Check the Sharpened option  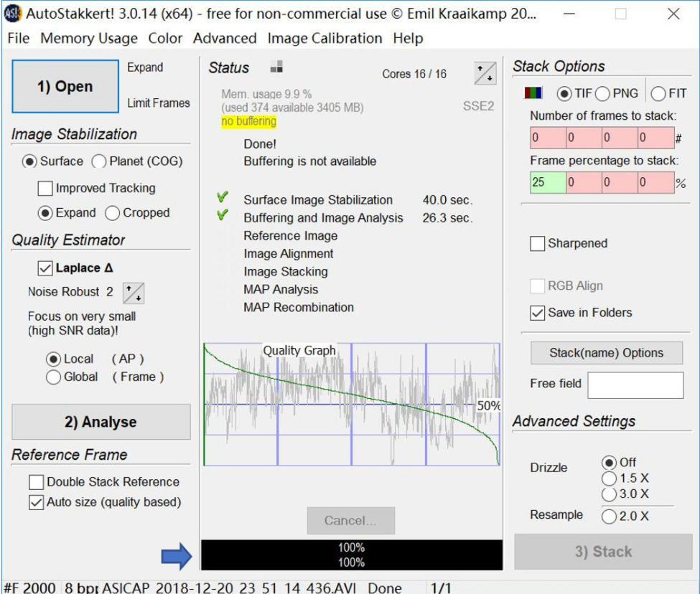click(x=538, y=244)
